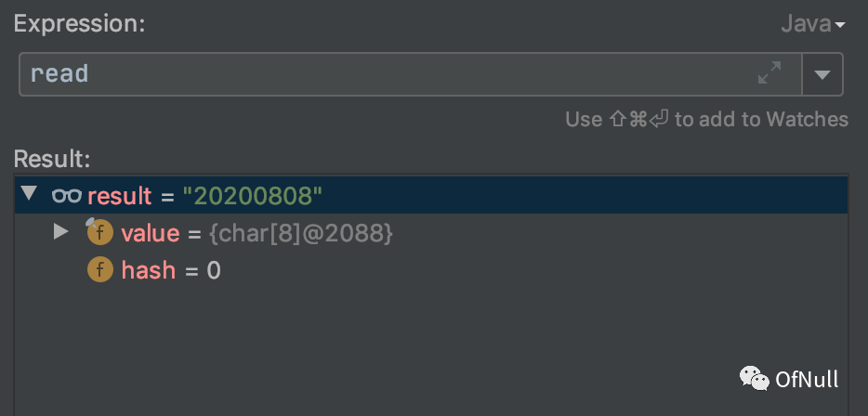Click the WeChat logo watermark
This screenshot has height=416, width=868.
tap(754, 378)
